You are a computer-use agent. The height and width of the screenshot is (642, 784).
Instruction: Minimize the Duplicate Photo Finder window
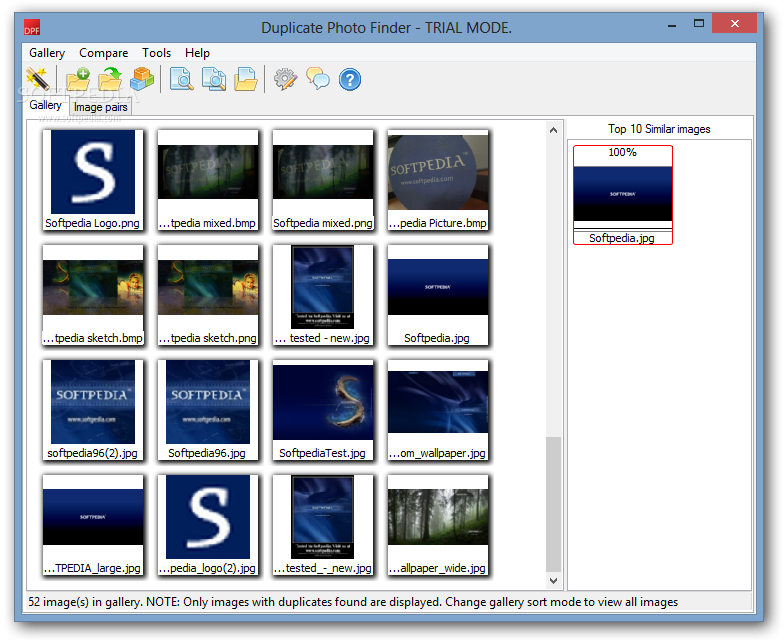[x=672, y=24]
